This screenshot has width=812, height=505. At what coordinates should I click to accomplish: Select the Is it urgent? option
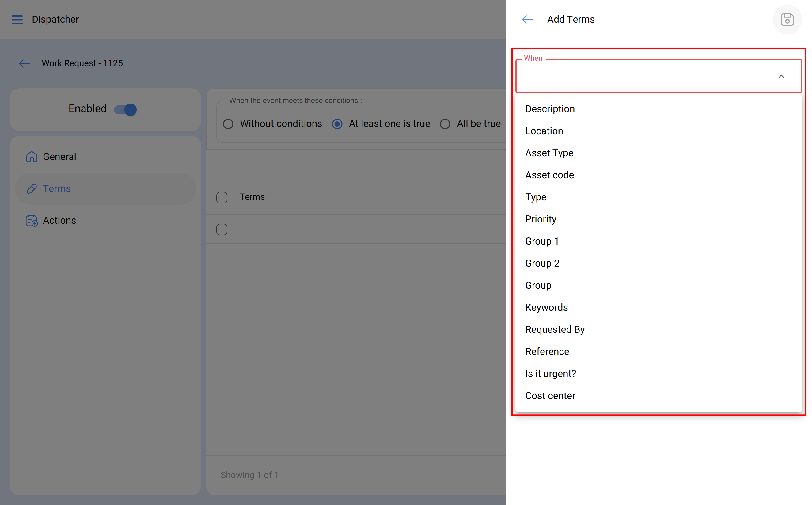pos(550,374)
